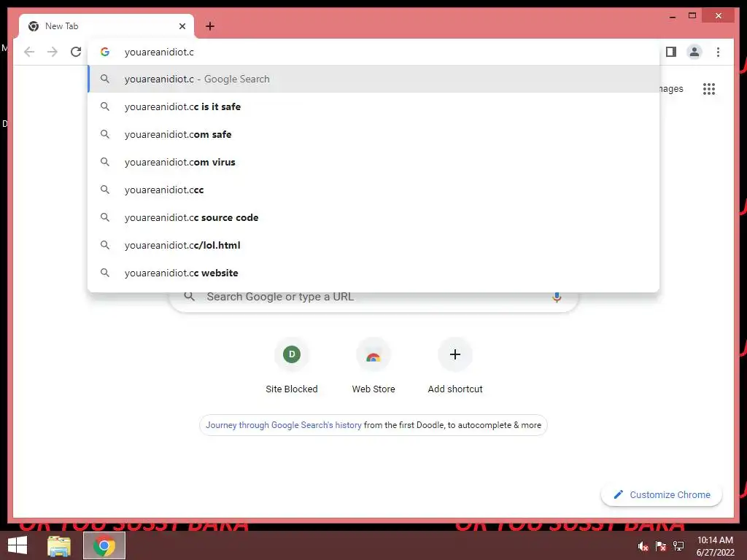Choose the plain 'youareanidiot.cc' suggestion
This screenshot has height=560, width=747.
click(x=374, y=190)
